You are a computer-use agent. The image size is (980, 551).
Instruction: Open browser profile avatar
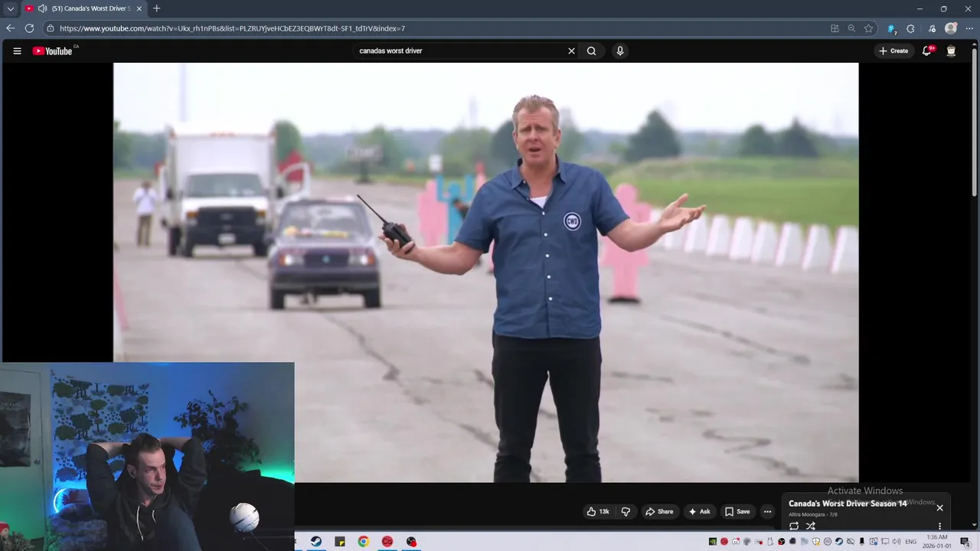951,28
